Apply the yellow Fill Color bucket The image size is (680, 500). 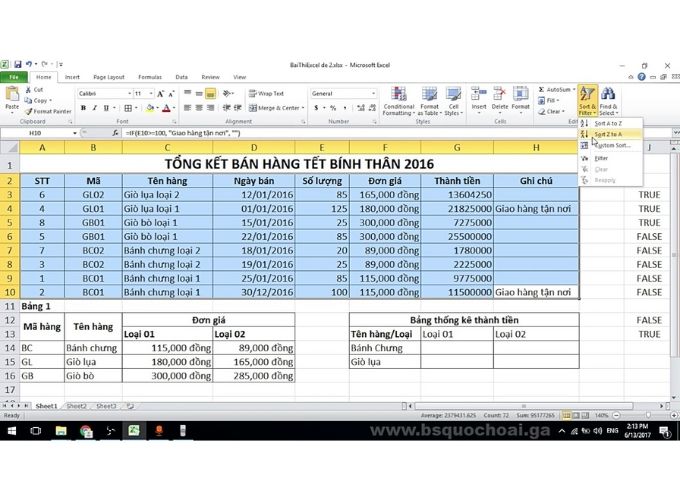coord(150,108)
